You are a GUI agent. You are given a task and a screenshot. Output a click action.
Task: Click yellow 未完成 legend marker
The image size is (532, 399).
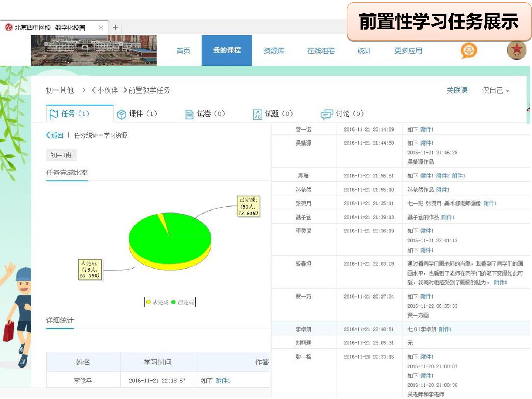149,302
